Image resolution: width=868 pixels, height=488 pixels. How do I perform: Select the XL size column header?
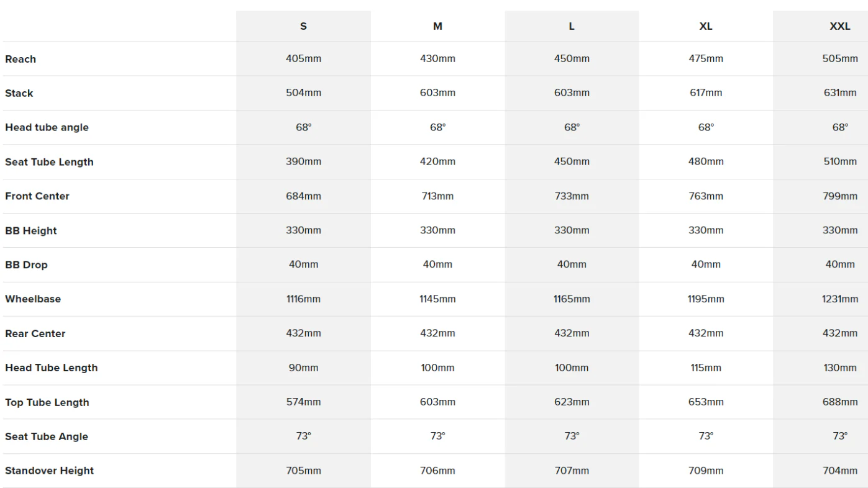click(x=706, y=26)
